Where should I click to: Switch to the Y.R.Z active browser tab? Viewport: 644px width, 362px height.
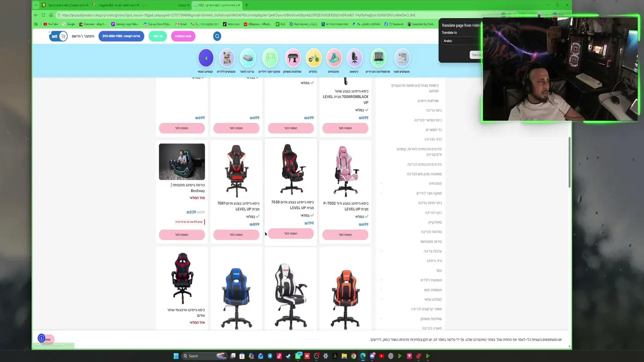pos(217,5)
